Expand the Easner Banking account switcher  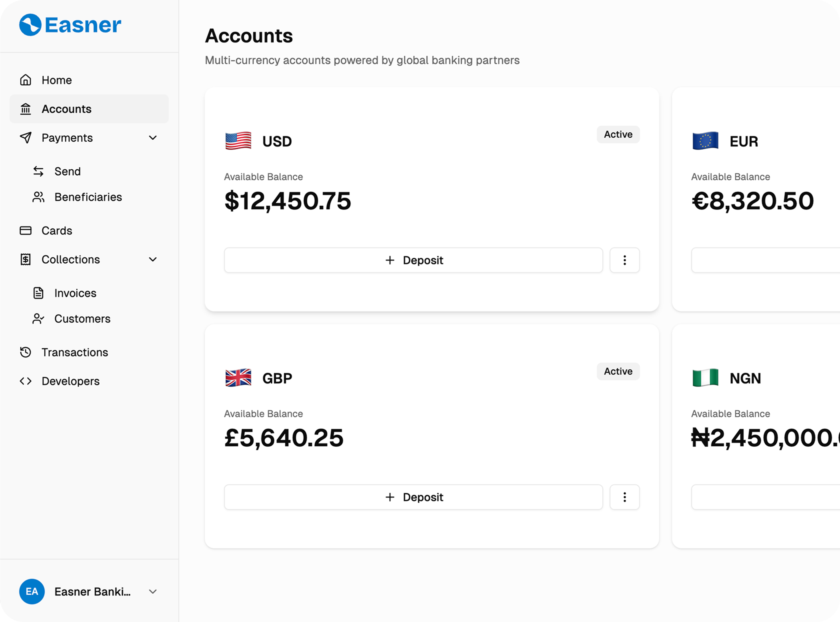click(153, 592)
